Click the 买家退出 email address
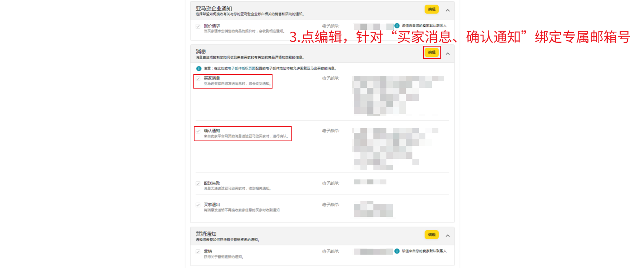This screenshot has width=644, height=268. click(373, 209)
